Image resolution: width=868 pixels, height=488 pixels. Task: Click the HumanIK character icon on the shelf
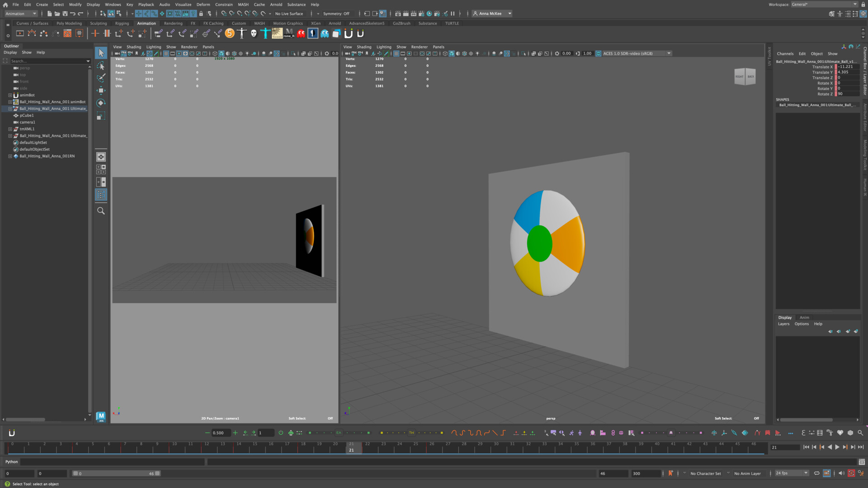point(241,33)
